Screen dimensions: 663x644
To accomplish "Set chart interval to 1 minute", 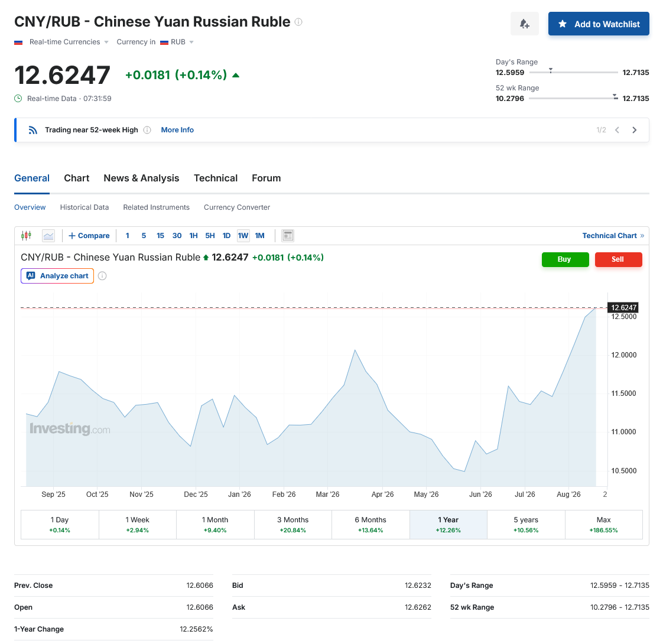I will [127, 236].
